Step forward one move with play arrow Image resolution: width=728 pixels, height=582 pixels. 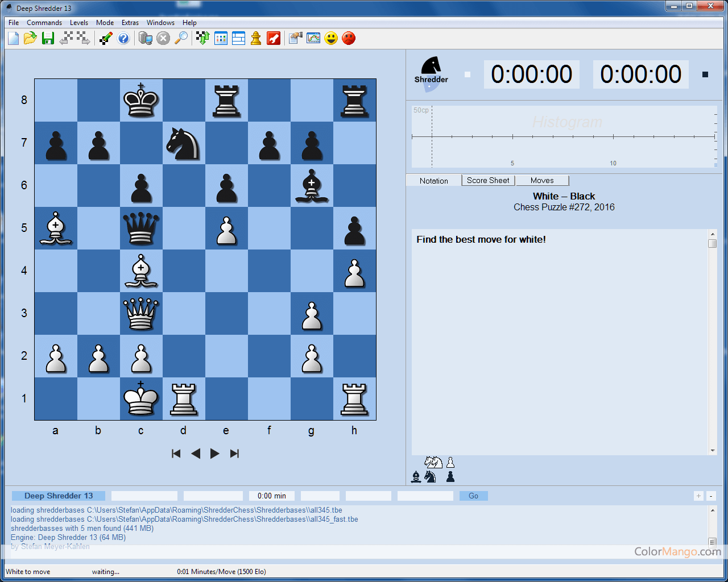click(214, 454)
